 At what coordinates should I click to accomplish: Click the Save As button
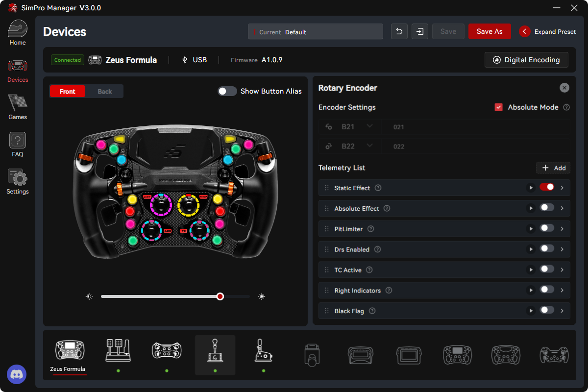pos(490,31)
